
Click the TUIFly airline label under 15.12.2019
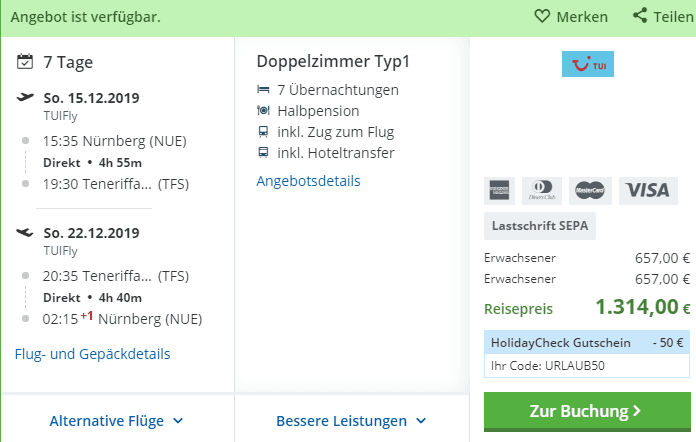(x=60, y=116)
